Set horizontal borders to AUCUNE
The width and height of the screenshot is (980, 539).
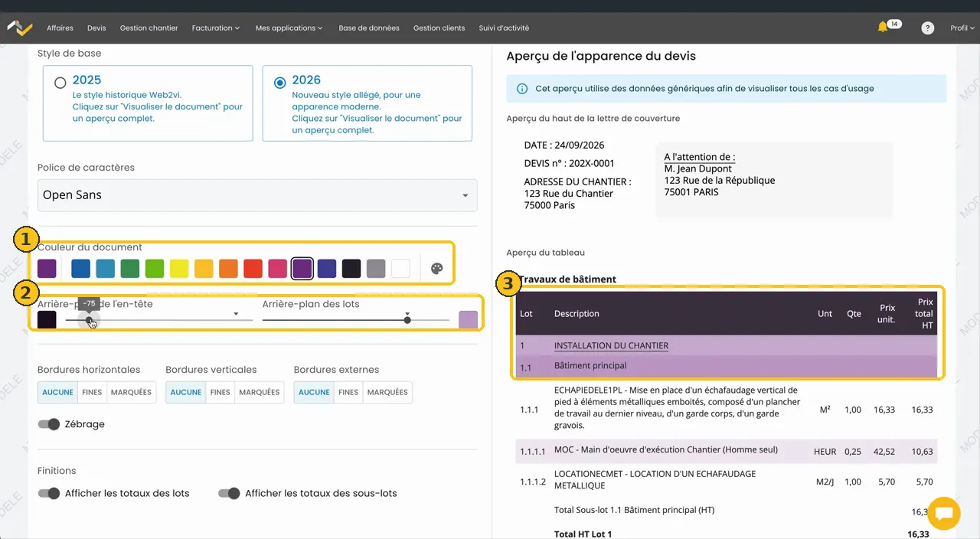[x=57, y=392]
